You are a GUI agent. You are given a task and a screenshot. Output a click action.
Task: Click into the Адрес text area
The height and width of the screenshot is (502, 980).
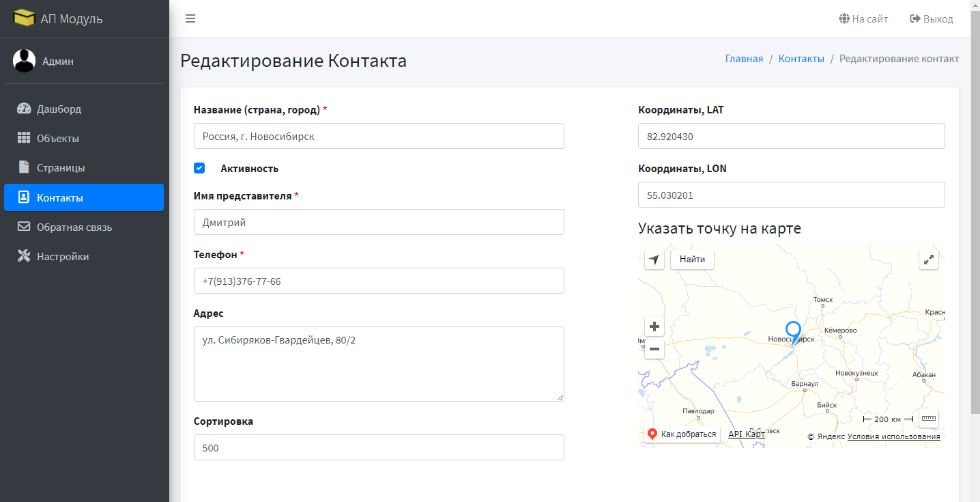click(379, 364)
